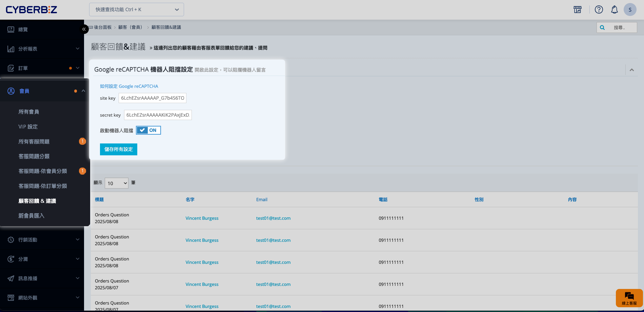Select 顧客回饋 & 建議 in the sidebar menu
Screen dimensions: 644x312
[37, 201]
